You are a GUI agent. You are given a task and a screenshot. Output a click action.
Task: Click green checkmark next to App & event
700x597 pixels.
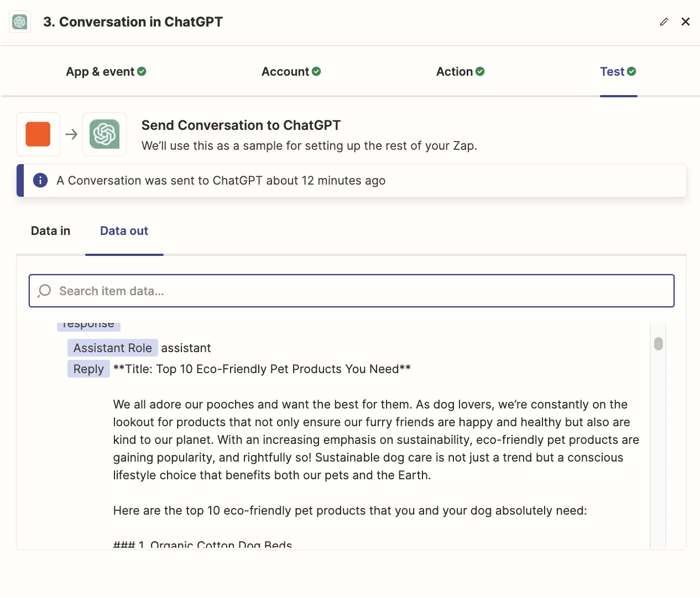pyautogui.click(x=142, y=71)
